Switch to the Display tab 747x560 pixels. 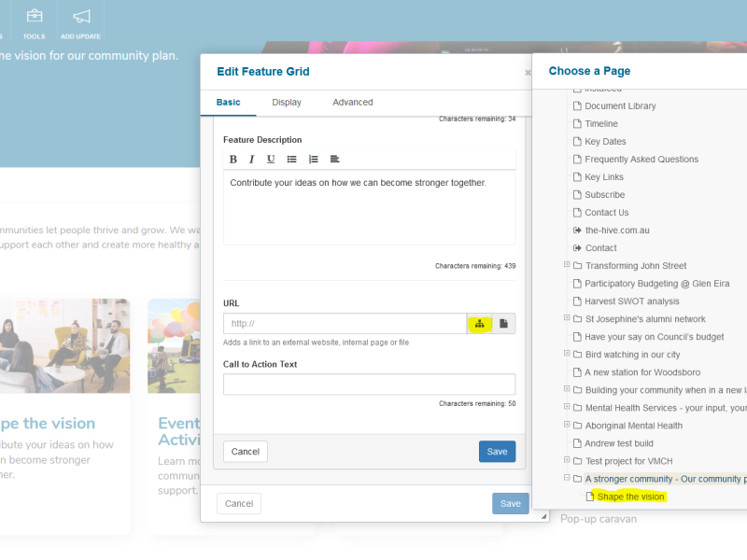coord(287,103)
